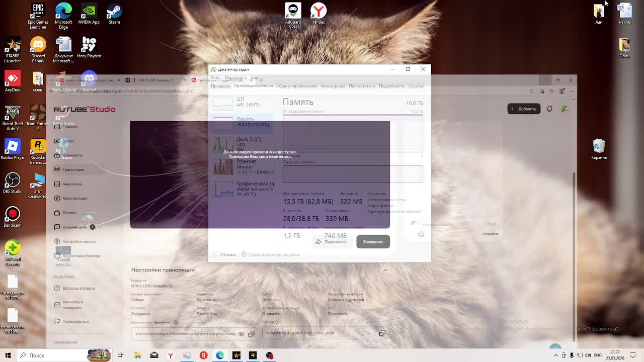Select the Графический процессор performance item
This screenshot has width=644, height=362.
pos(242,189)
